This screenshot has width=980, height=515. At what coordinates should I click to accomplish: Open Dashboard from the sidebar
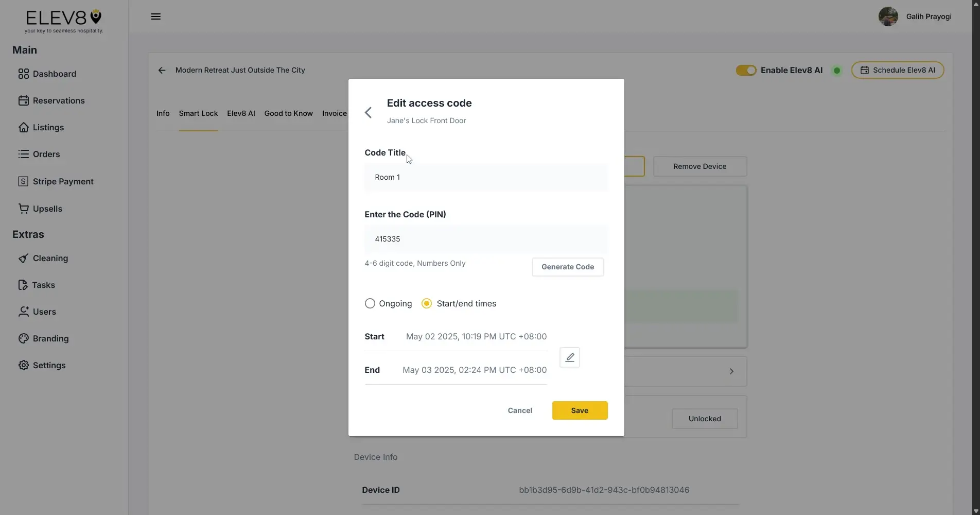pos(54,74)
